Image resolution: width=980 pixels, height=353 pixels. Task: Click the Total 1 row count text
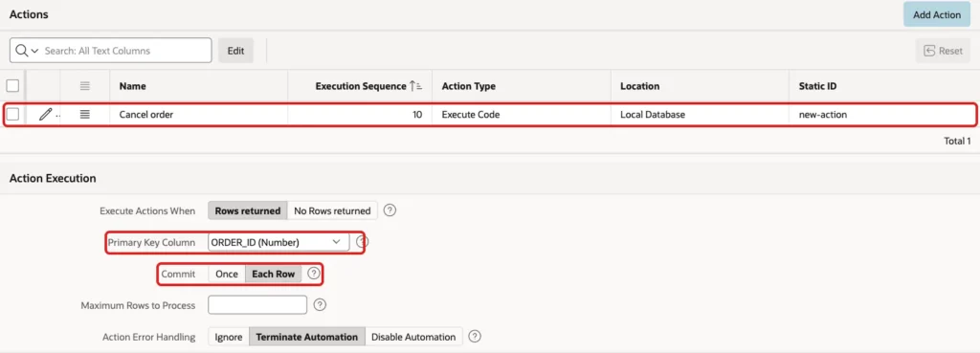click(957, 142)
